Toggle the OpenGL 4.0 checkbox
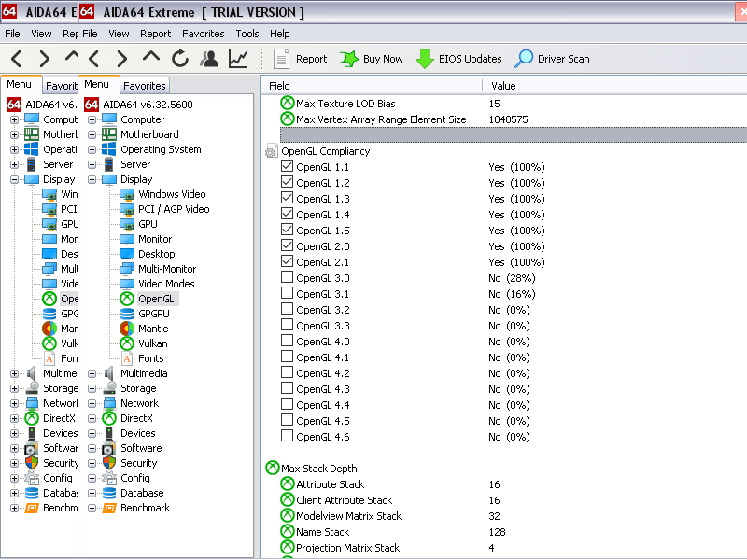 coord(287,341)
